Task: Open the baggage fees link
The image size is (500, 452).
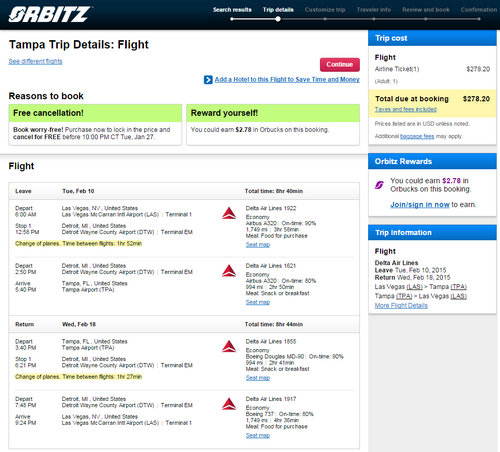Action: coord(417,136)
